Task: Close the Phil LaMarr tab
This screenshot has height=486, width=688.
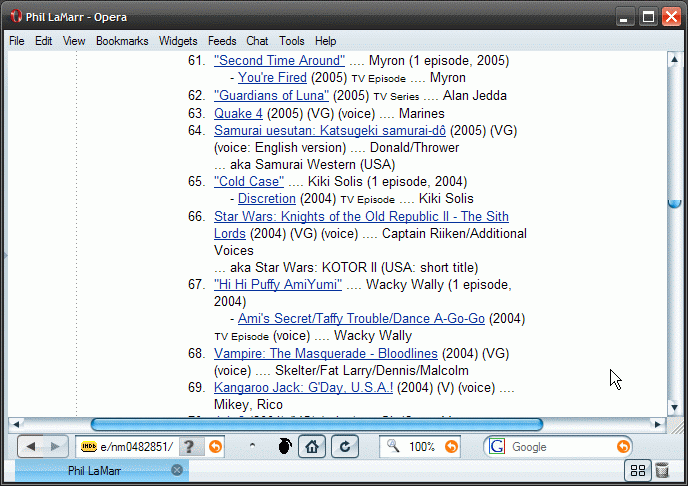Action: tap(177, 470)
